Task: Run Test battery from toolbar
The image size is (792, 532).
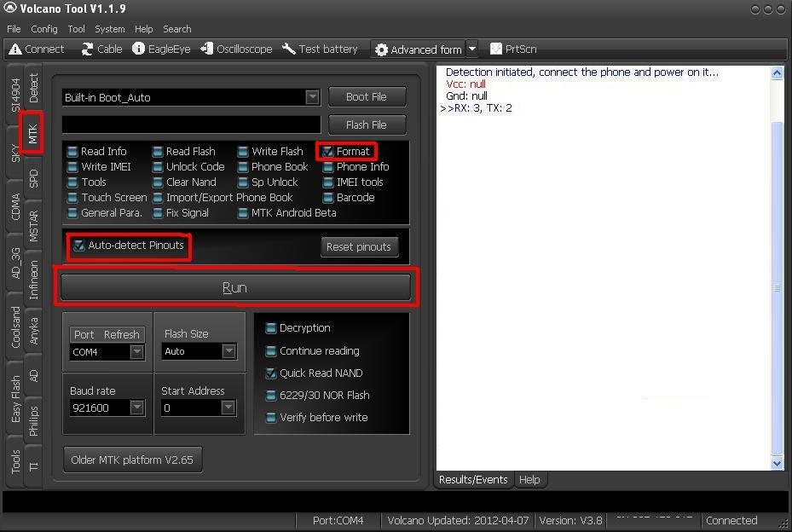Action: tap(320, 49)
